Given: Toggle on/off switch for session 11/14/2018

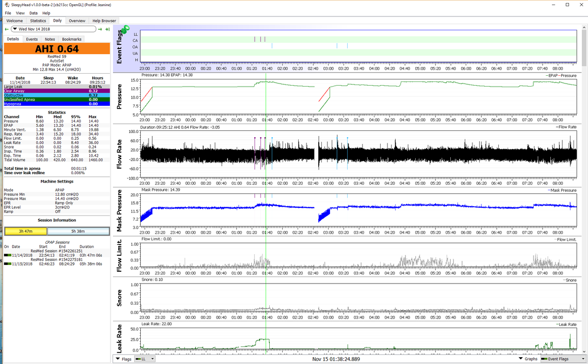Looking at the screenshot, I should pos(8,255).
